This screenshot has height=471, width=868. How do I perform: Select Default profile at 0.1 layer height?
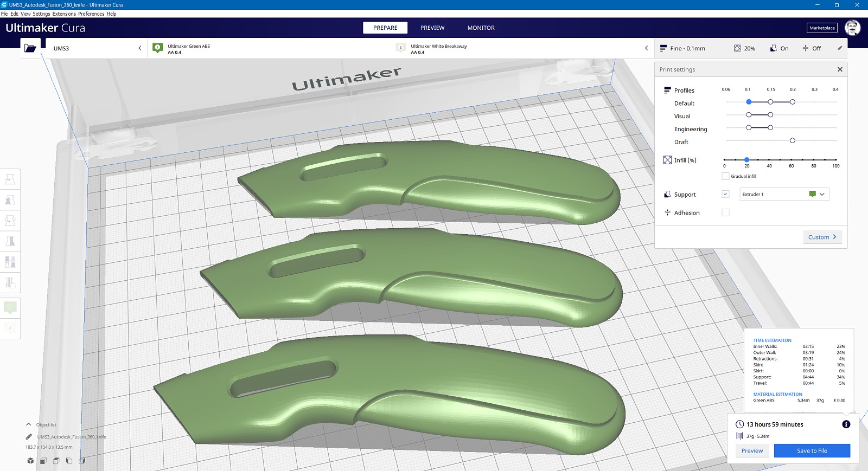749,102
